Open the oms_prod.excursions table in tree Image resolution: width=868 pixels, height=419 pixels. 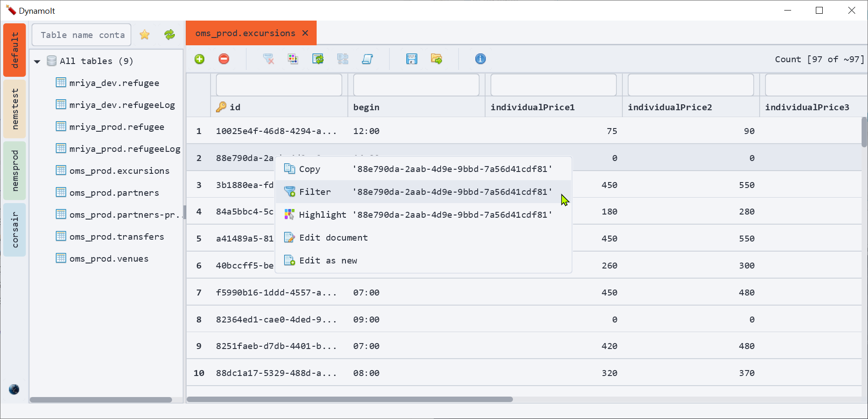coord(119,171)
